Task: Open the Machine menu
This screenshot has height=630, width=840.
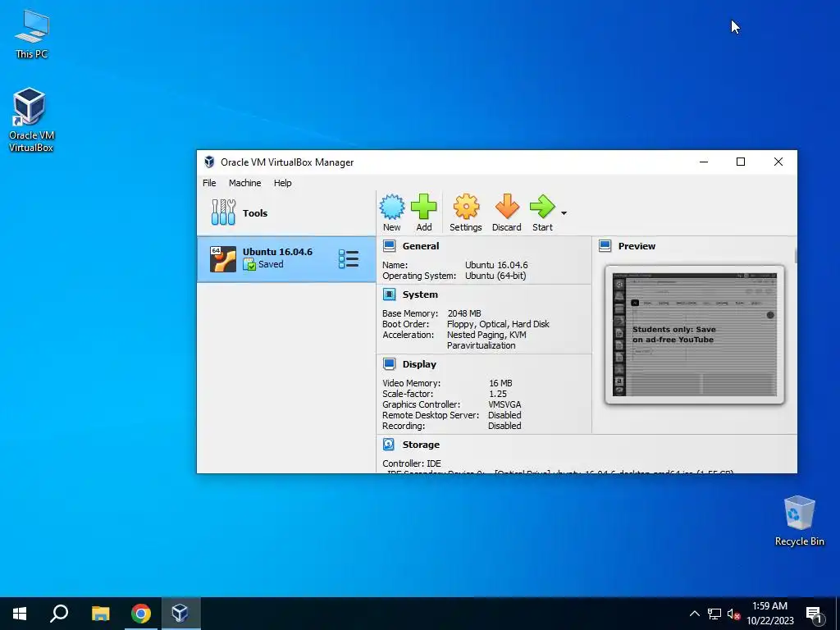Action: (244, 183)
